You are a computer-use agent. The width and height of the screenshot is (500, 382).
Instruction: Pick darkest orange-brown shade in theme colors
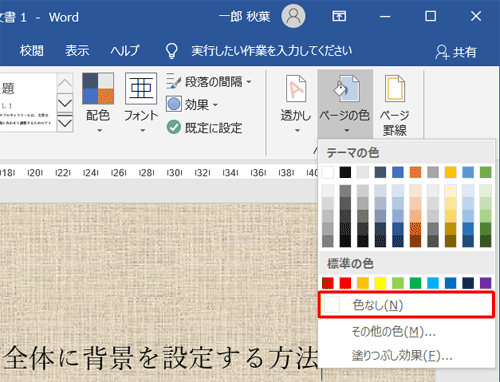tap(415, 241)
